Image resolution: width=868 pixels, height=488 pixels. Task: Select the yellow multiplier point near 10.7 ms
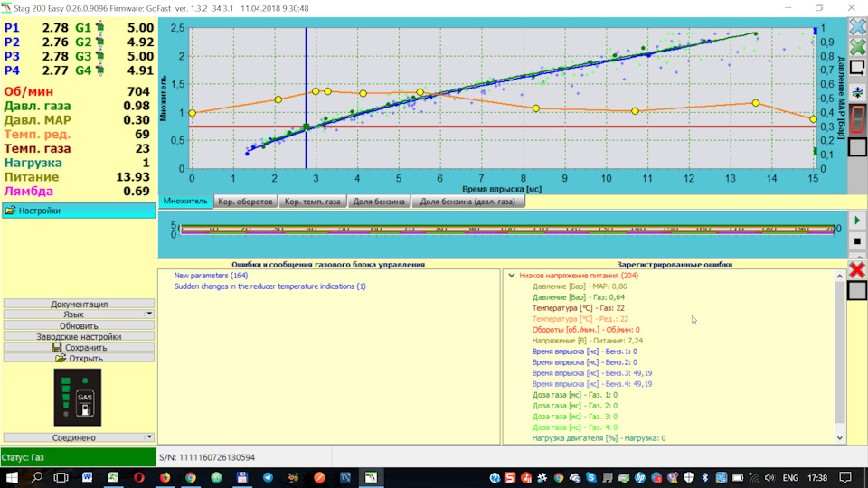click(635, 111)
